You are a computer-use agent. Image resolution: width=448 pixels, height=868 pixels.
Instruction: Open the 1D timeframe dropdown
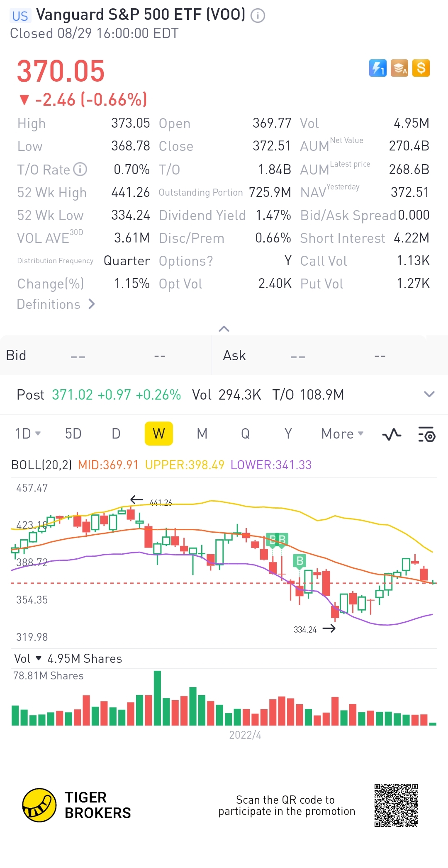[x=28, y=434]
